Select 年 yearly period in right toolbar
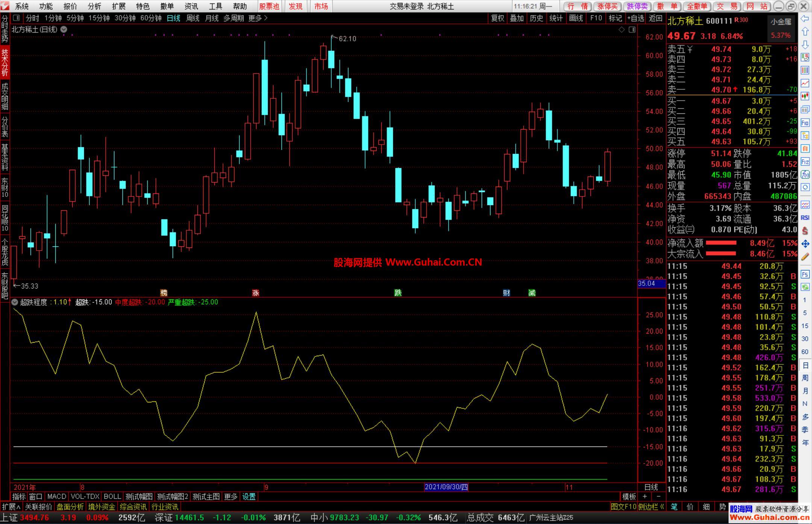Image resolution: width=812 pixels, height=524 pixels. tap(805, 442)
